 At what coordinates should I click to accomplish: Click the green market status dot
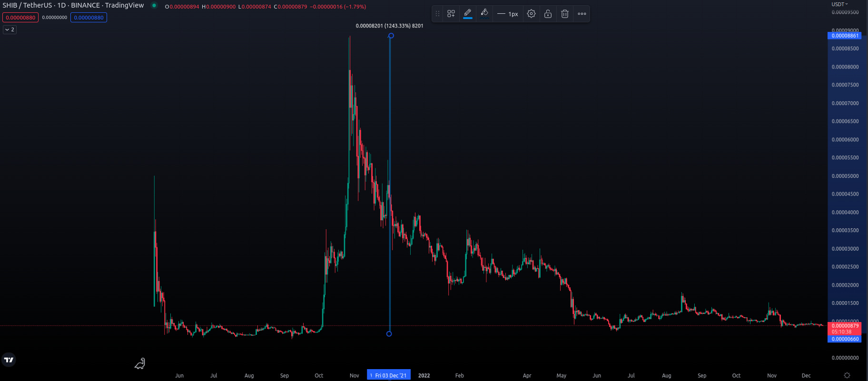click(154, 6)
